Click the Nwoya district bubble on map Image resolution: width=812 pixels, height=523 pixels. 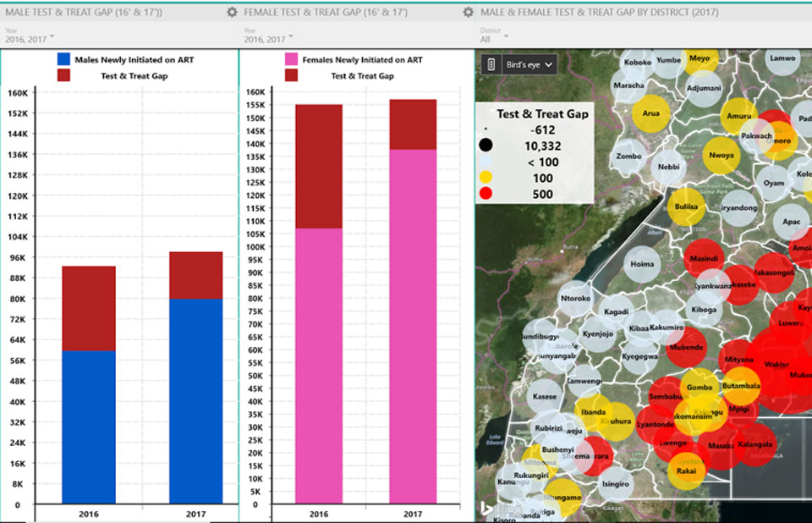[721, 155]
